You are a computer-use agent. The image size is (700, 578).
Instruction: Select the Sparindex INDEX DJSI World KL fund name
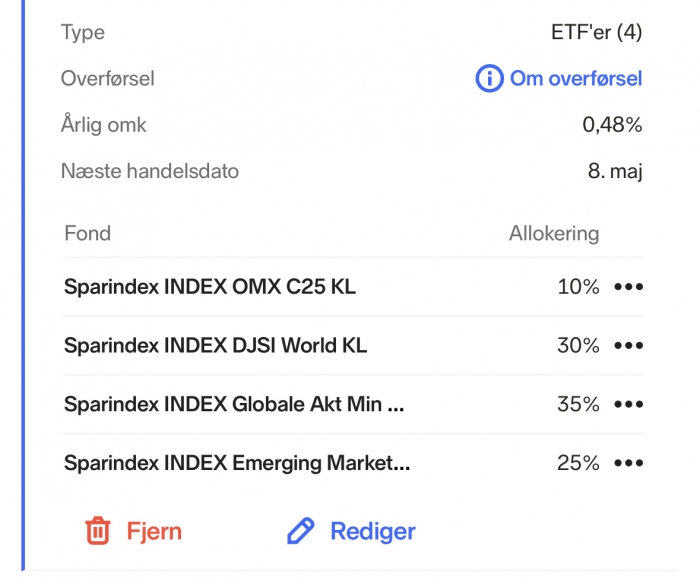pyautogui.click(x=215, y=345)
